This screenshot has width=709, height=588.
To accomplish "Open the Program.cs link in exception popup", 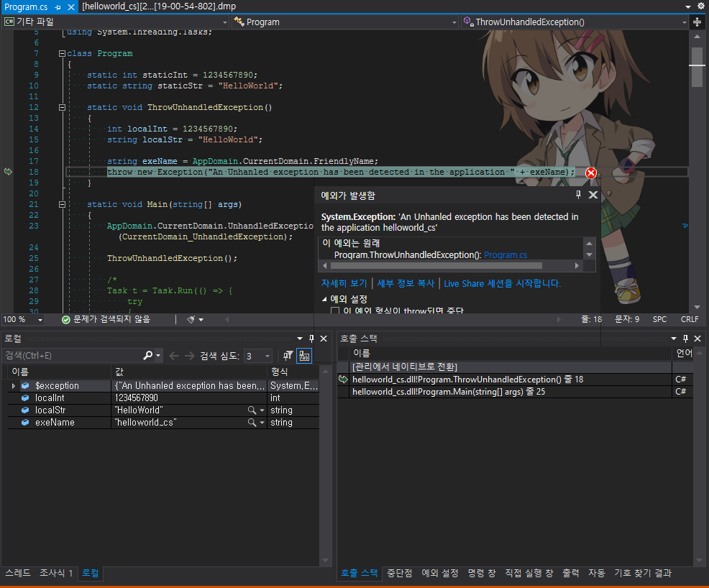I will point(505,255).
